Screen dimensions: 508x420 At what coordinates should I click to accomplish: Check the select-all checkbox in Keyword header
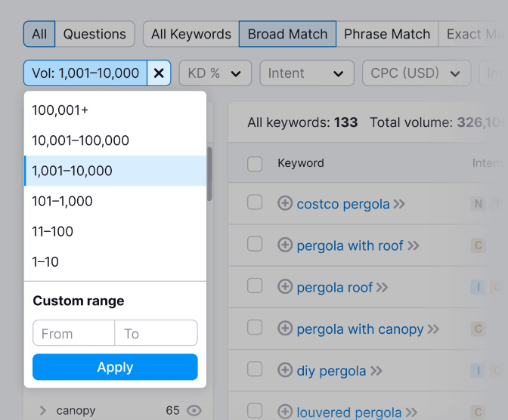255,164
